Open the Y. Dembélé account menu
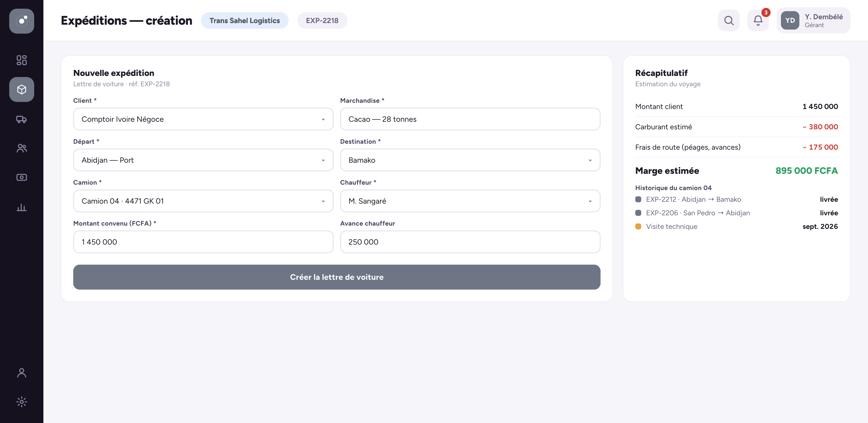 click(813, 20)
